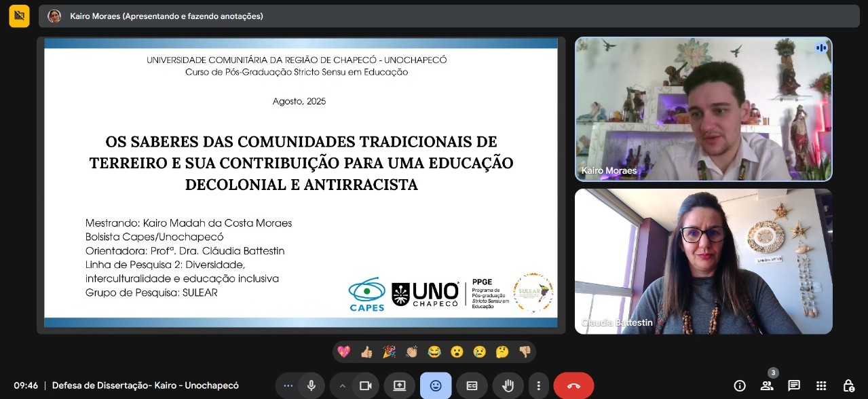Hang up with the red leave call button
868x399 pixels.
coord(573,385)
